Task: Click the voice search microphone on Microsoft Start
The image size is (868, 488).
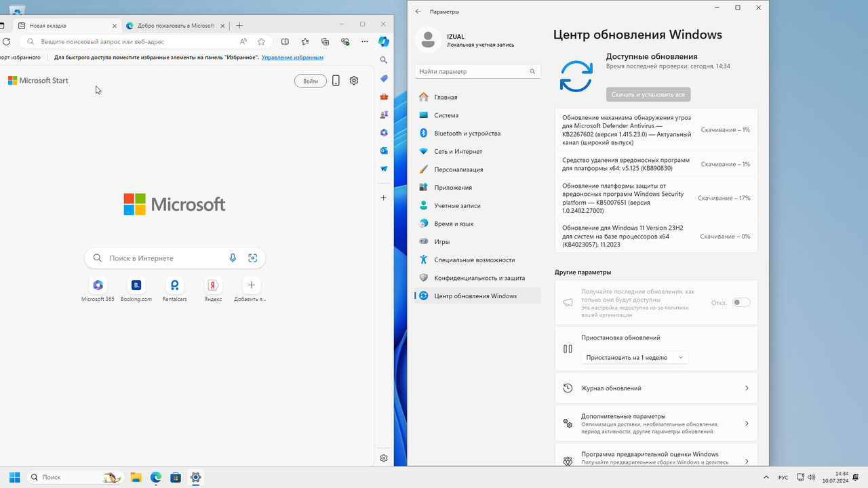Action: tap(233, 258)
